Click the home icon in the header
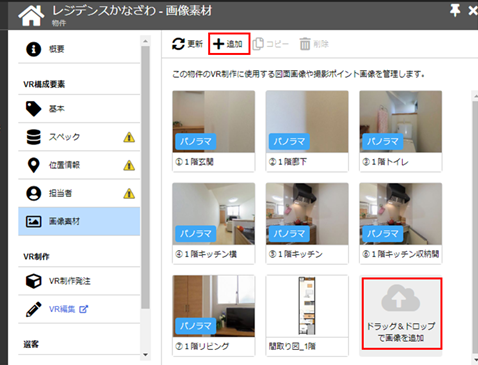The width and height of the screenshot is (478, 365). (31, 15)
